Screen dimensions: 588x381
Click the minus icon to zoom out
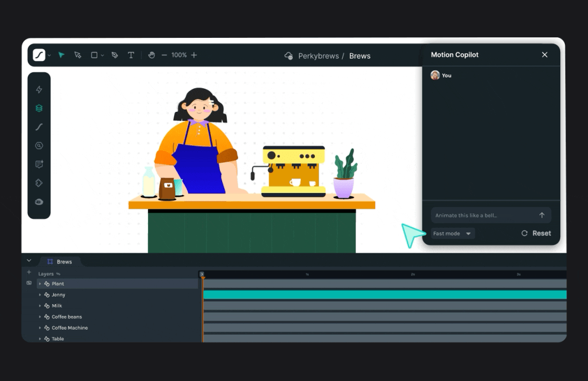click(165, 55)
